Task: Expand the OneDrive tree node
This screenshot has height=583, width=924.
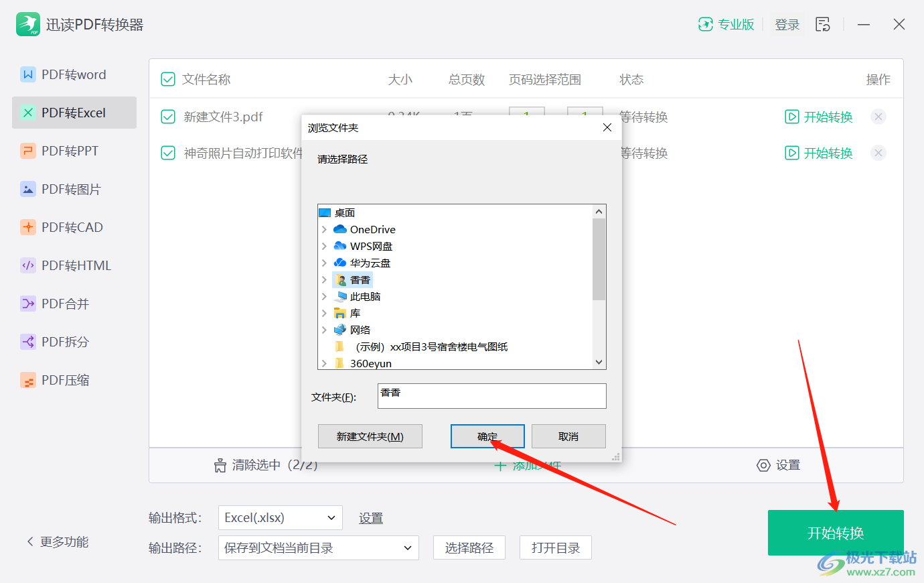Action: [x=324, y=229]
